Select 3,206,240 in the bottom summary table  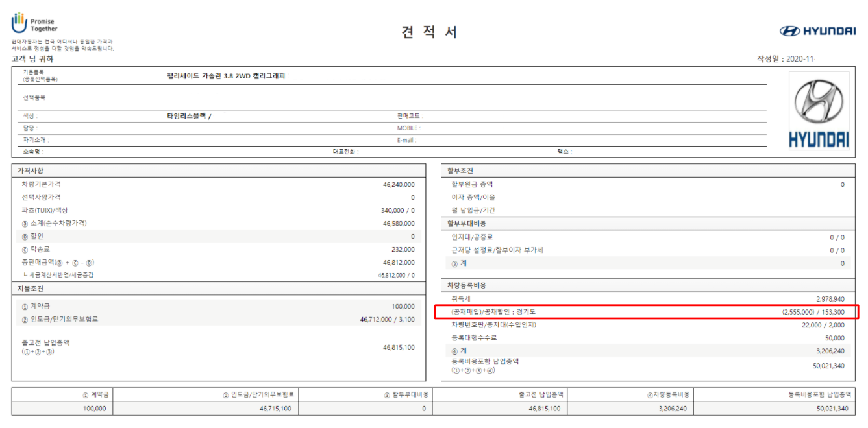tap(673, 409)
